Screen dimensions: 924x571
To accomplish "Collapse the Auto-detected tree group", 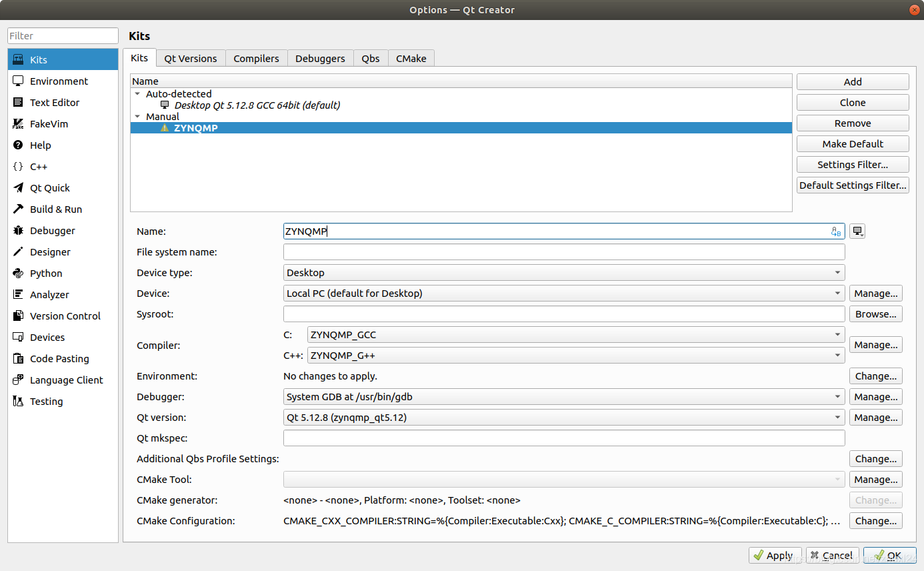I will click(137, 94).
